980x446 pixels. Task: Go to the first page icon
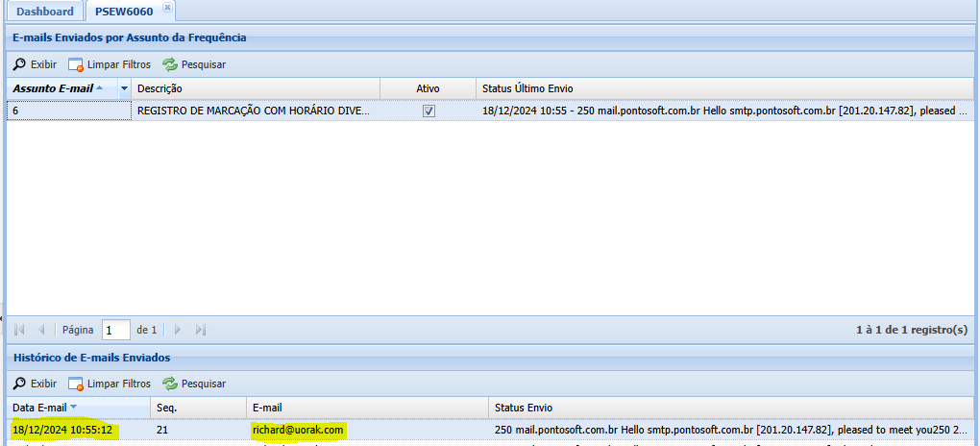click(x=19, y=330)
